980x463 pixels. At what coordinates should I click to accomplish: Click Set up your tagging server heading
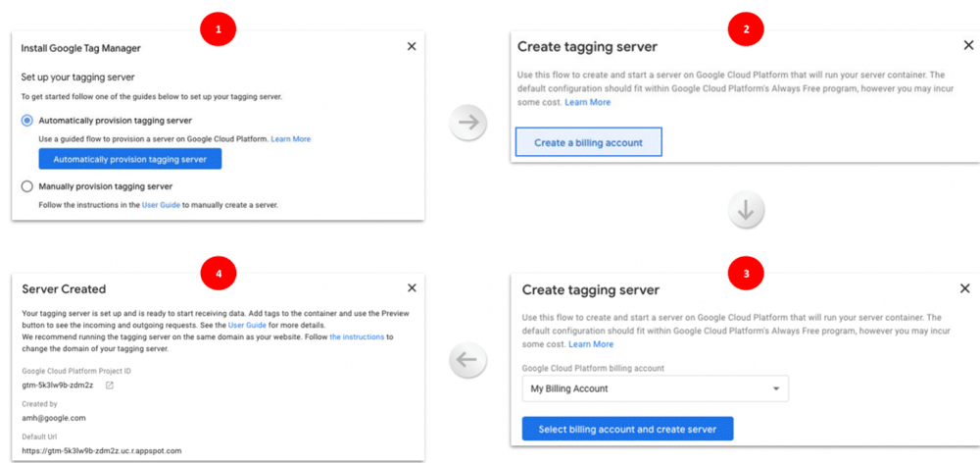[78, 77]
